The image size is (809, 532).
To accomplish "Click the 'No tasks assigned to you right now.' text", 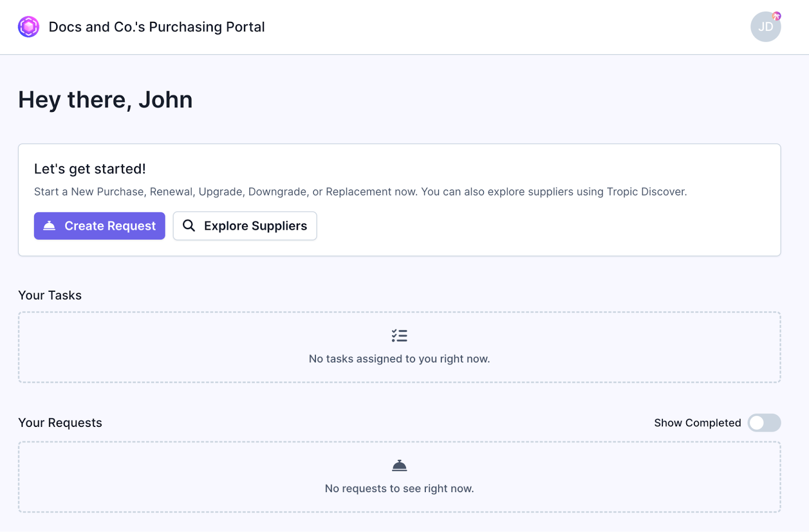I will [399, 359].
